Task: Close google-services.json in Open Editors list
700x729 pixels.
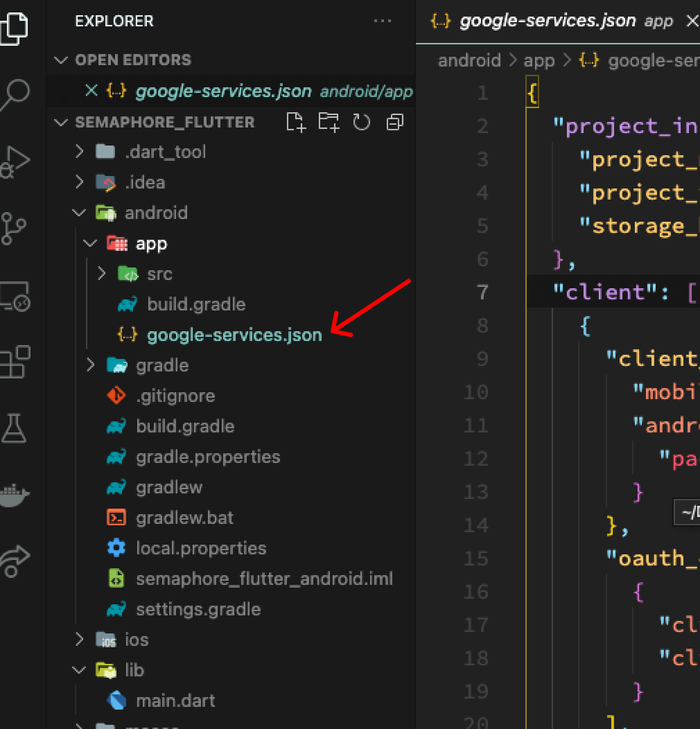Action: point(91,91)
